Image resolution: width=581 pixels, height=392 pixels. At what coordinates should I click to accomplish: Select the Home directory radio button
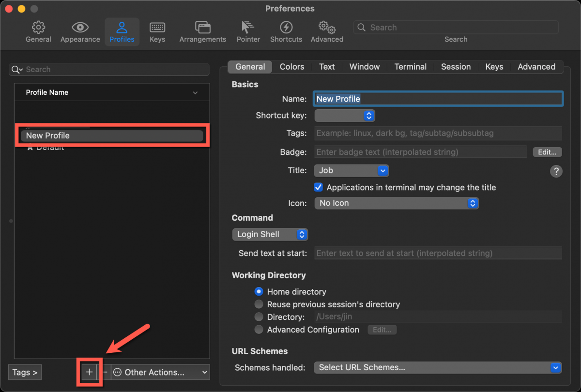coord(259,292)
